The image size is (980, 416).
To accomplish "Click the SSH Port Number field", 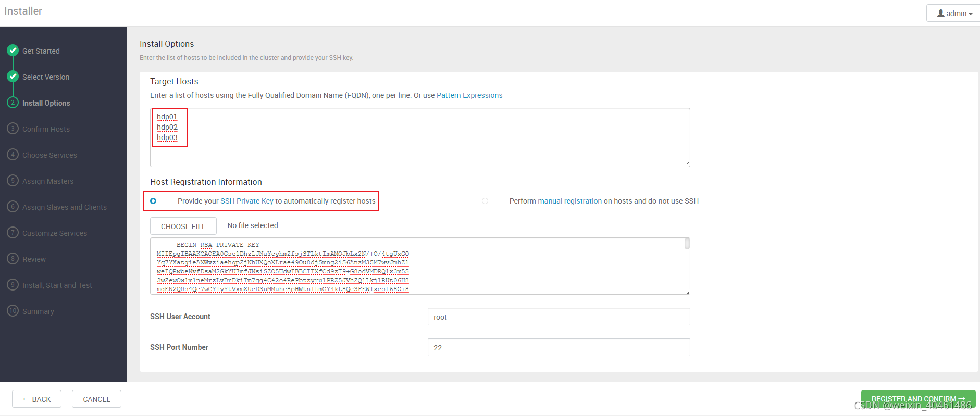I will pyautogui.click(x=559, y=347).
